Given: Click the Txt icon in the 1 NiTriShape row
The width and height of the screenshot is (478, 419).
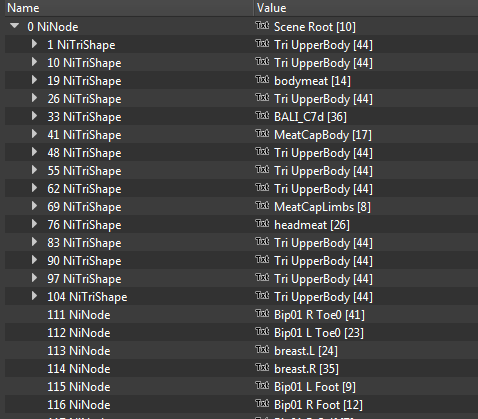Looking at the screenshot, I should (262, 44).
